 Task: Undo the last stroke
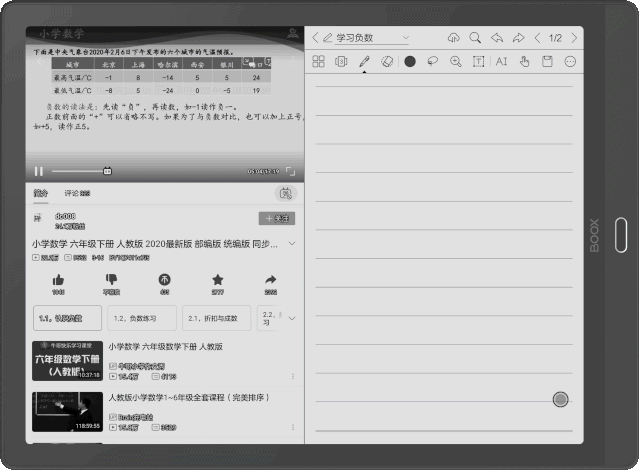(497, 38)
